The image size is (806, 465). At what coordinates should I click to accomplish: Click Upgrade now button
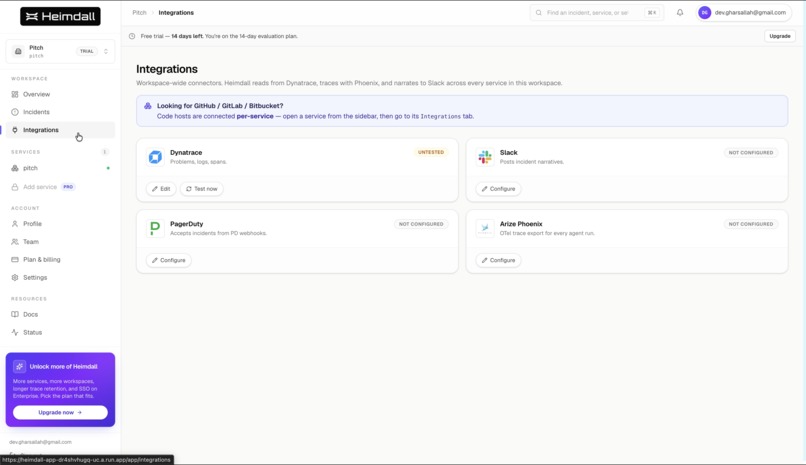point(60,412)
